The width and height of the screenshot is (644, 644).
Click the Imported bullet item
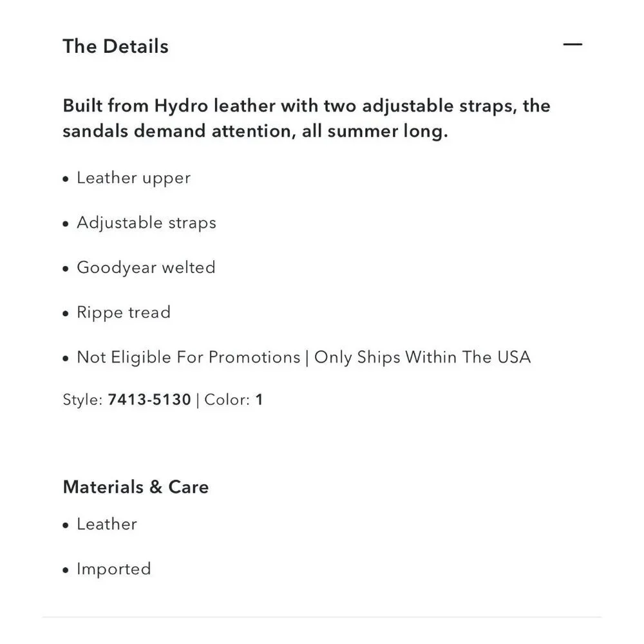pyautogui.click(x=114, y=569)
